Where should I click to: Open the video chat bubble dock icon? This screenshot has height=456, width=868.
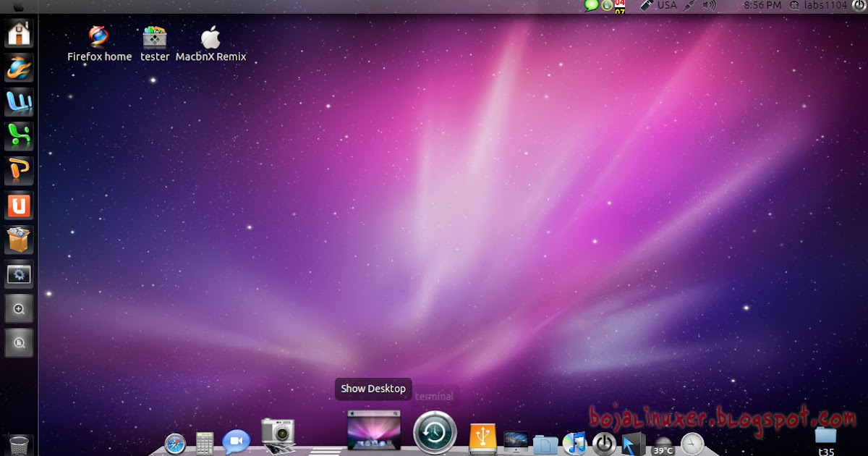(x=236, y=442)
